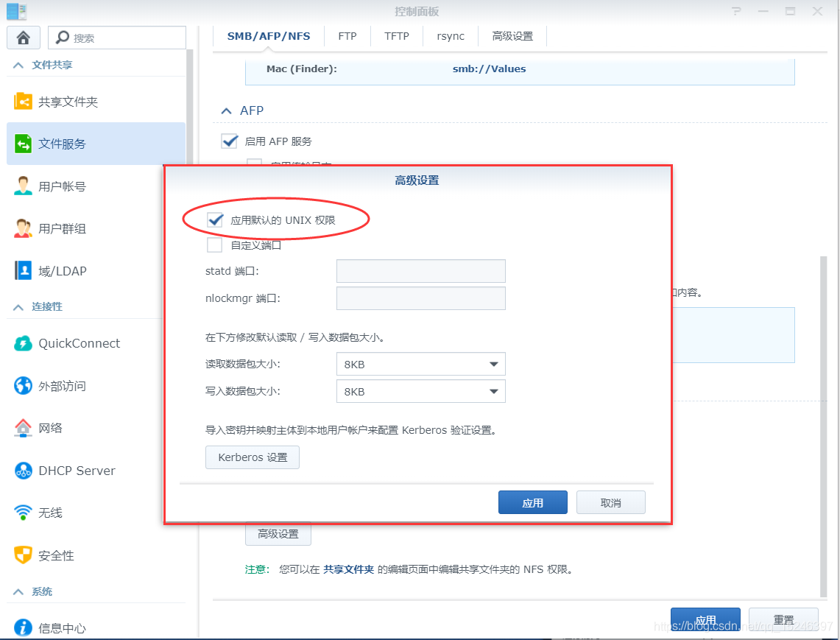Collapse 连接性 sidebar group
Screen dimensions: 840x640
point(18,306)
